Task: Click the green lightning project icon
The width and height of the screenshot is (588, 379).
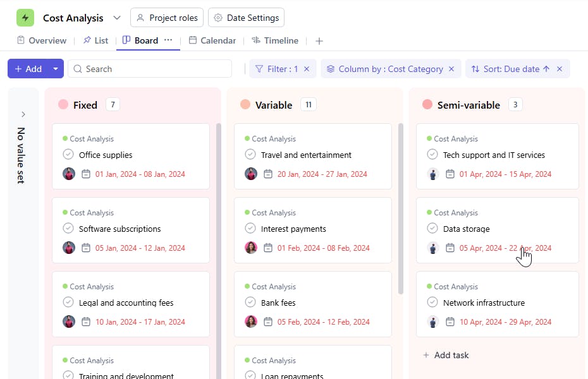Action: point(25,18)
